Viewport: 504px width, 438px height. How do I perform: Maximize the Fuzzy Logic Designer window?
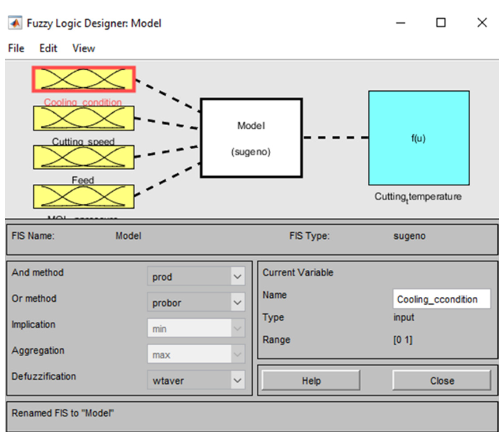441,23
